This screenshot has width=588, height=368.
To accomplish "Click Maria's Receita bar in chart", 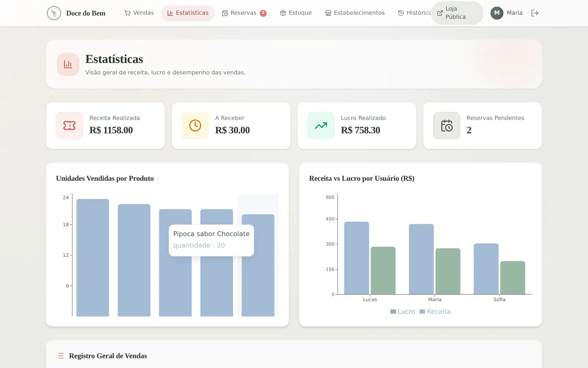I will pyautogui.click(x=421, y=259).
